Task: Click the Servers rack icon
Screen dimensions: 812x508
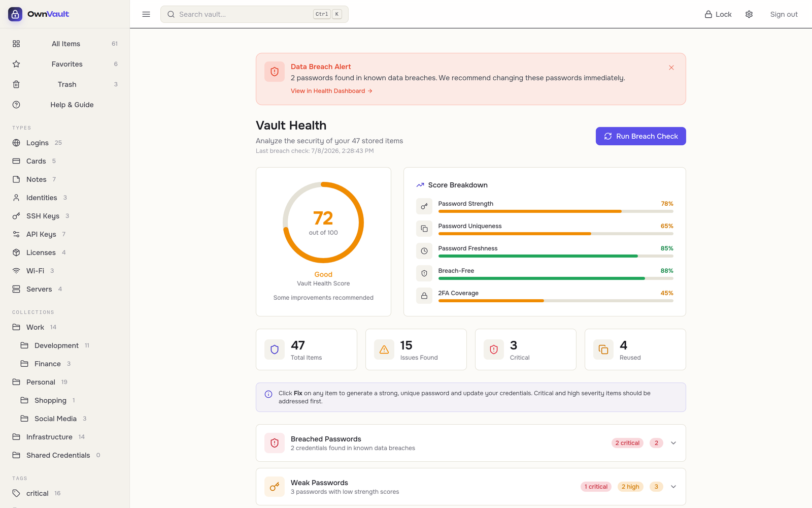Action: pyautogui.click(x=16, y=289)
